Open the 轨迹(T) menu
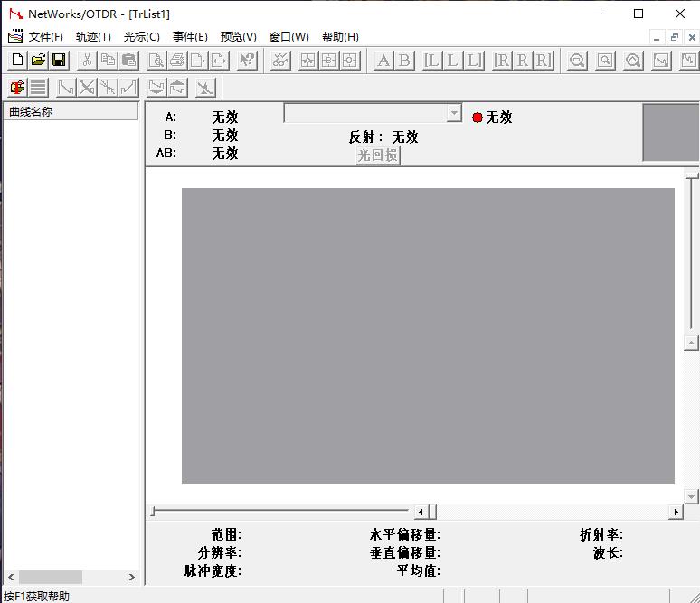The image size is (700, 603). coord(93,37)
